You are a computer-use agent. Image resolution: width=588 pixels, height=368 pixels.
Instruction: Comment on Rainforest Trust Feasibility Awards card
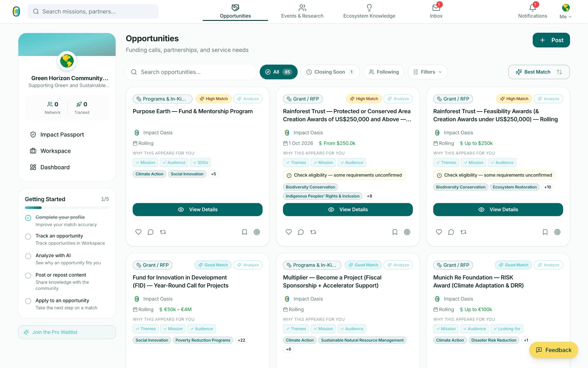point(451,232)
